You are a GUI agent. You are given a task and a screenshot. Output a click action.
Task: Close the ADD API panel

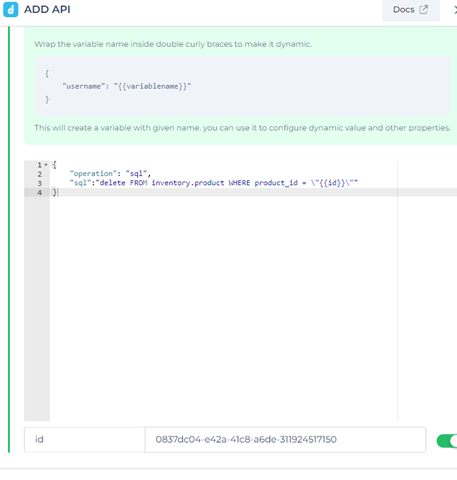click(x=455, y=10)
